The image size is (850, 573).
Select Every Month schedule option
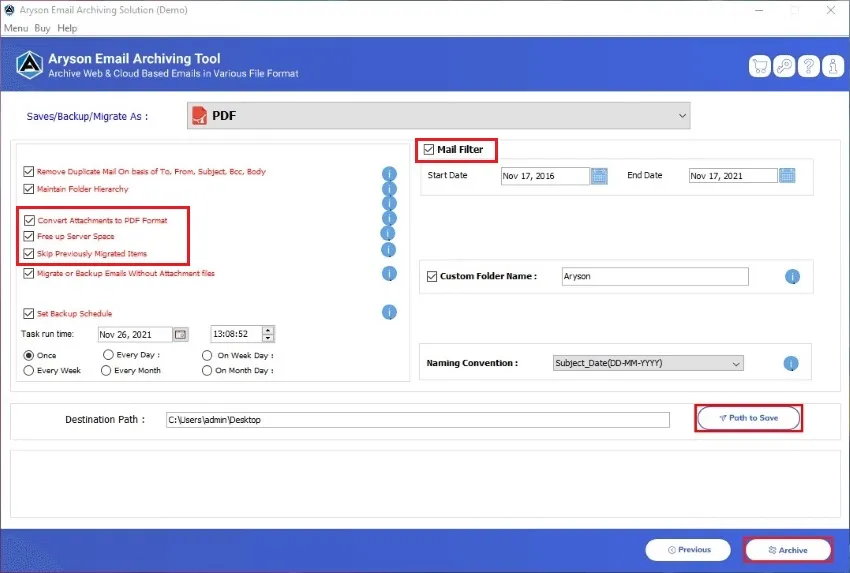[x=106, y=370]
